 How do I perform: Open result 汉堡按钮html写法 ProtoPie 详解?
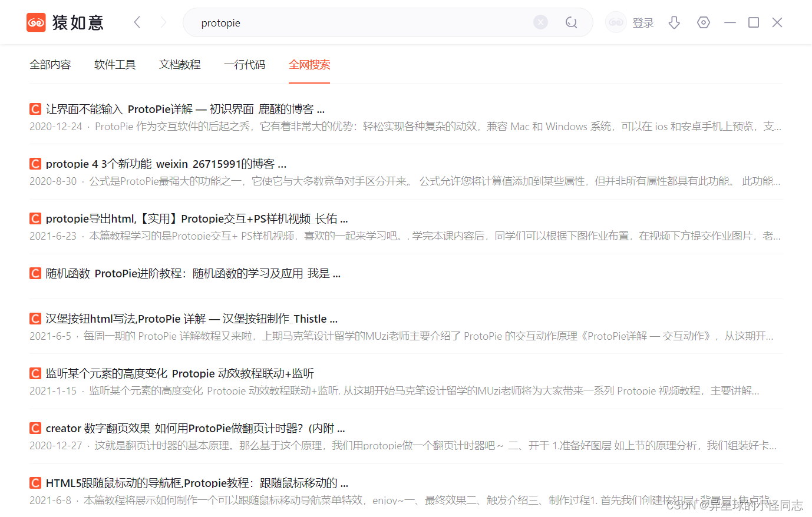(192, 319)
